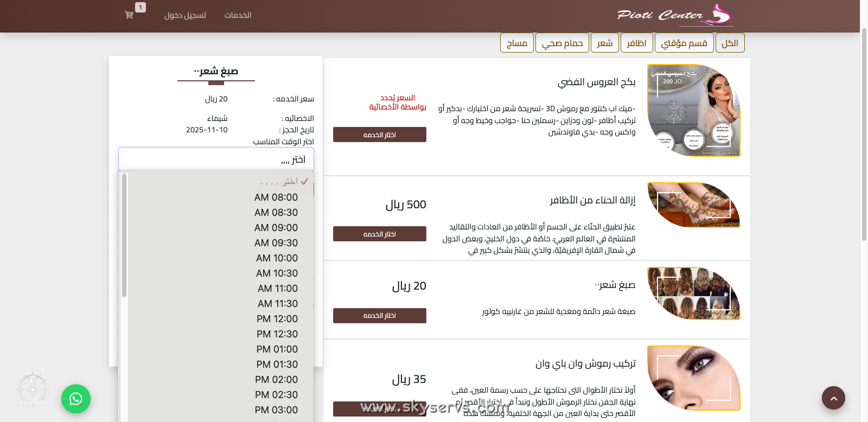Image resolution: width=868 pixels, height=422 pixels.
Task: Open the bridal package thumbnail image
Action: (x=693, y=111)
